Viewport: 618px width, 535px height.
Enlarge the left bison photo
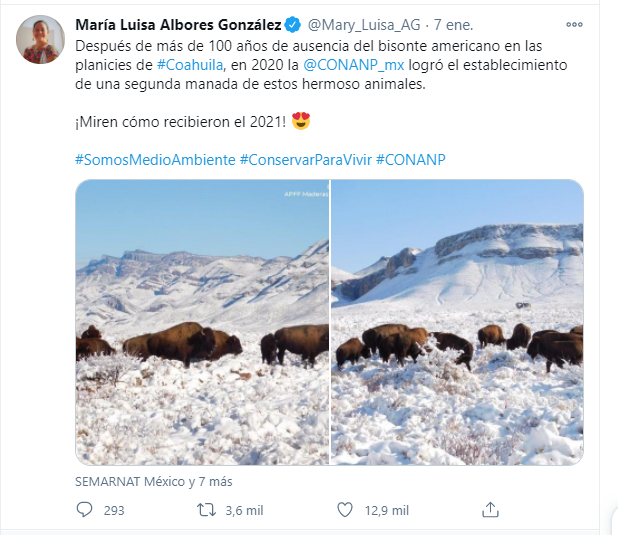pos(202,322)
